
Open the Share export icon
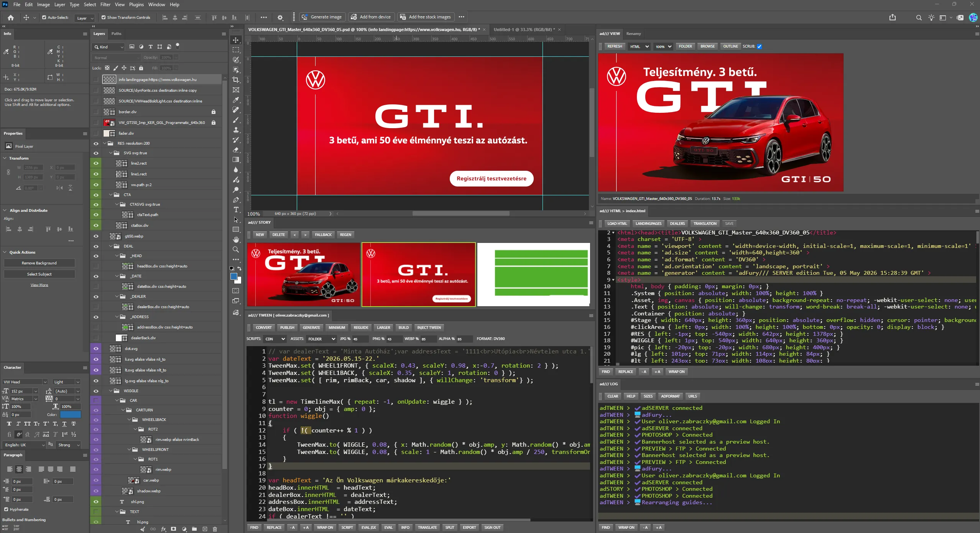(x=893, y=17)
